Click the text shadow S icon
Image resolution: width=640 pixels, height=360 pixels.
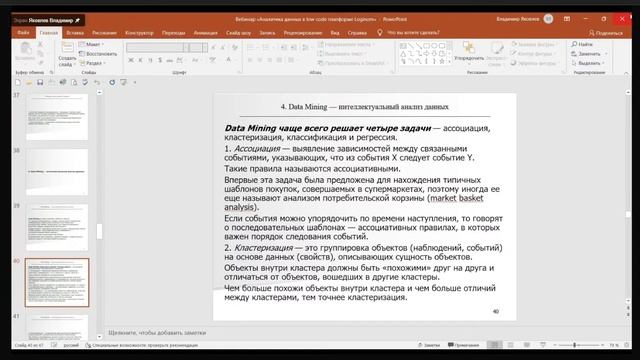point(160,60)
